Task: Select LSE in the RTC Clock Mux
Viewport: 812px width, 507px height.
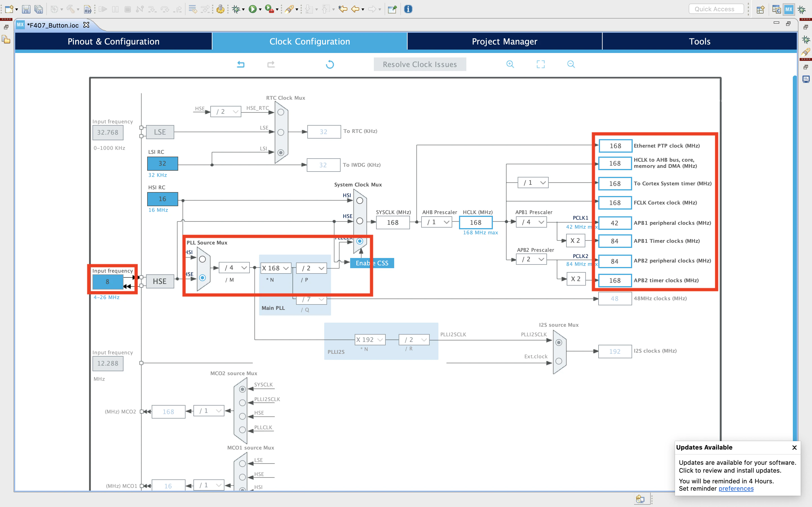Action: (x=281, y=132)
